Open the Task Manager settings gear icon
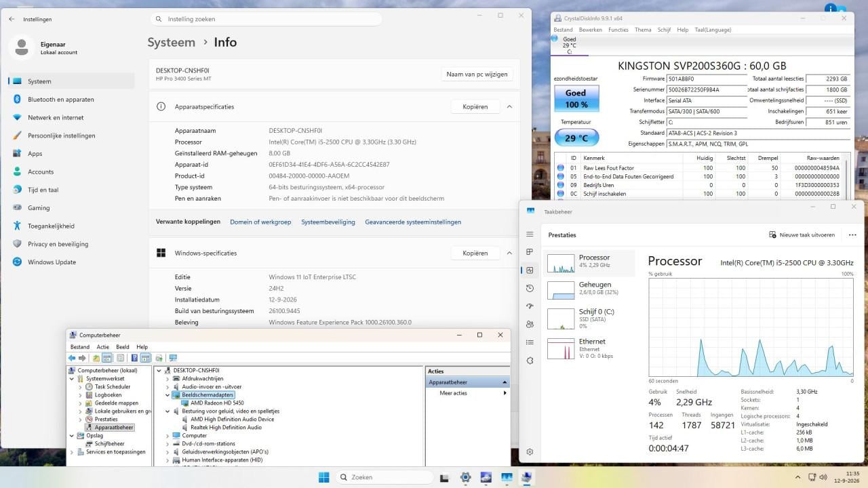Image resolution: width=868 pixels, height=488 pixels. click(530, 451)
